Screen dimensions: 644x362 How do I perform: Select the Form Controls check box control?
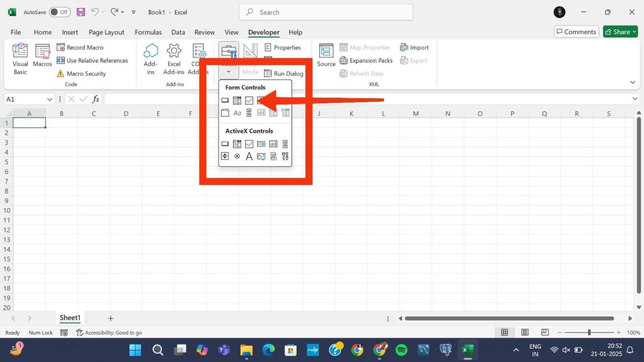point(249,101)
